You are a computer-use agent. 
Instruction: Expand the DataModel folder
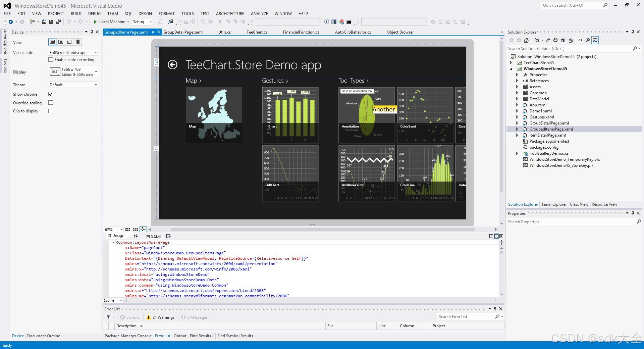[x=517, y=99]
